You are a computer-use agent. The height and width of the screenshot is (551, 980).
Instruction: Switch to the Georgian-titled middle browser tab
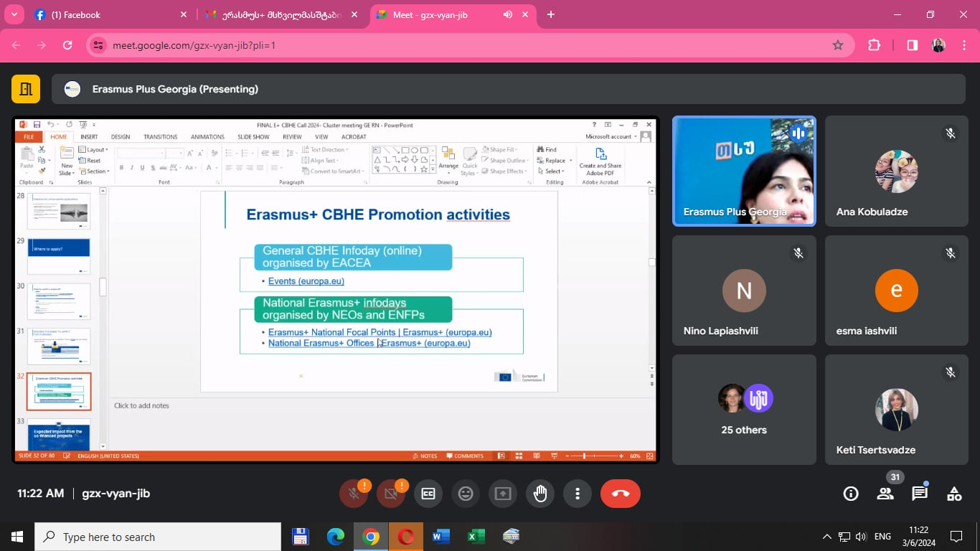click(281, 14)
